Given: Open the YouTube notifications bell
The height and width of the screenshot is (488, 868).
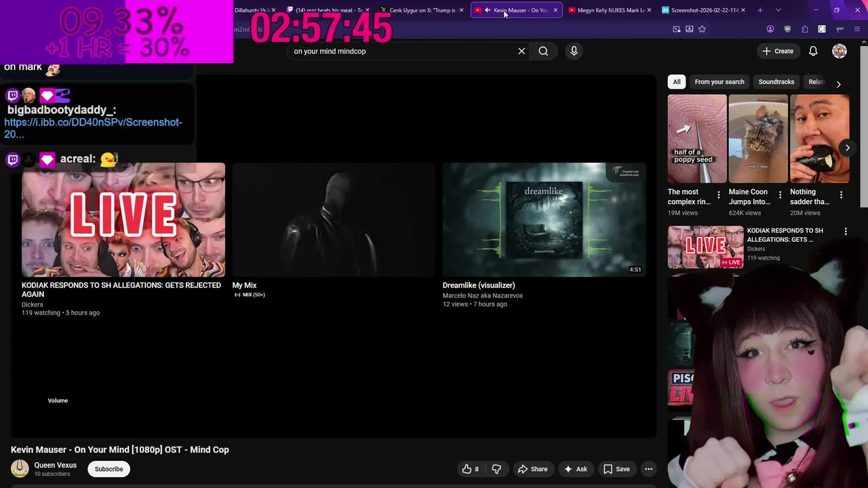Looking at the screenshot, I should [813, 51].
